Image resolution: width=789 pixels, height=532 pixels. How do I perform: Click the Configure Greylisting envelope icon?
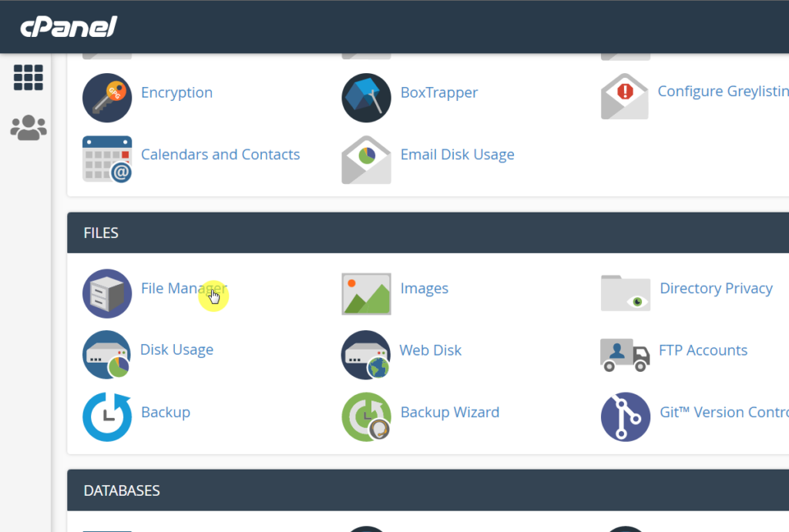coord(624,96)
